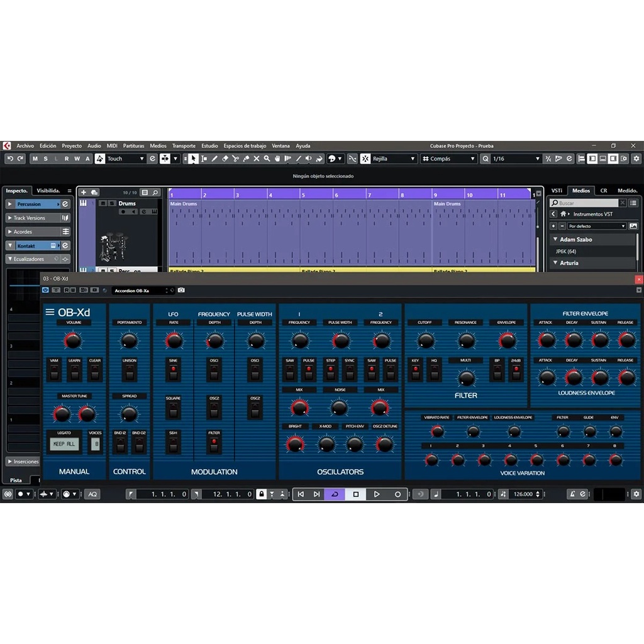Open the OB-Xd hamburger menu
The height and width of the screenshot is (644, 644).
click(50, 312)
